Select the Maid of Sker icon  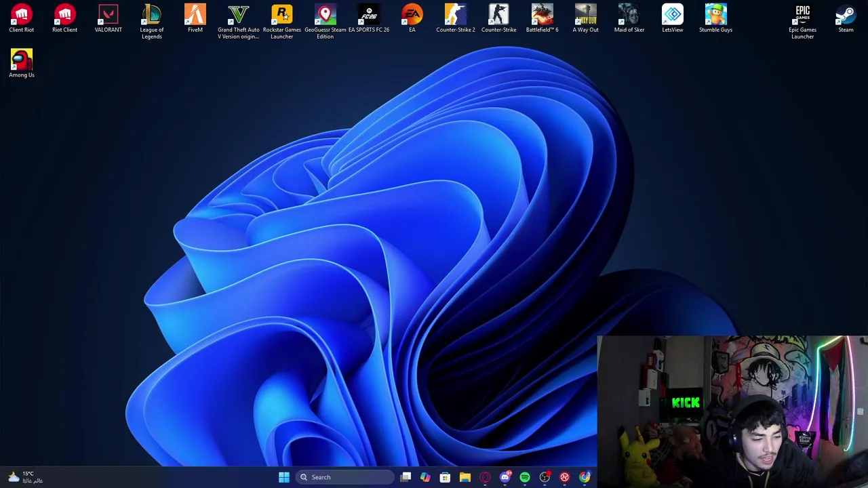(x=629, y=18)
